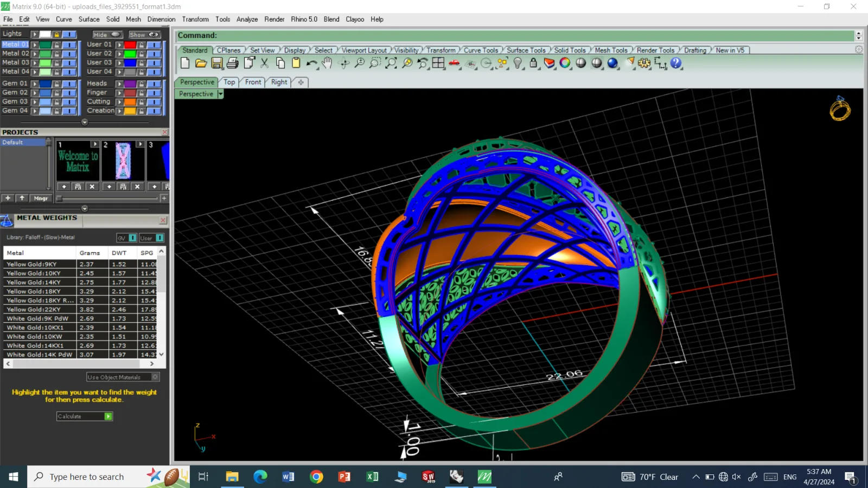Click the Undo arrow icon

(311, 63)
